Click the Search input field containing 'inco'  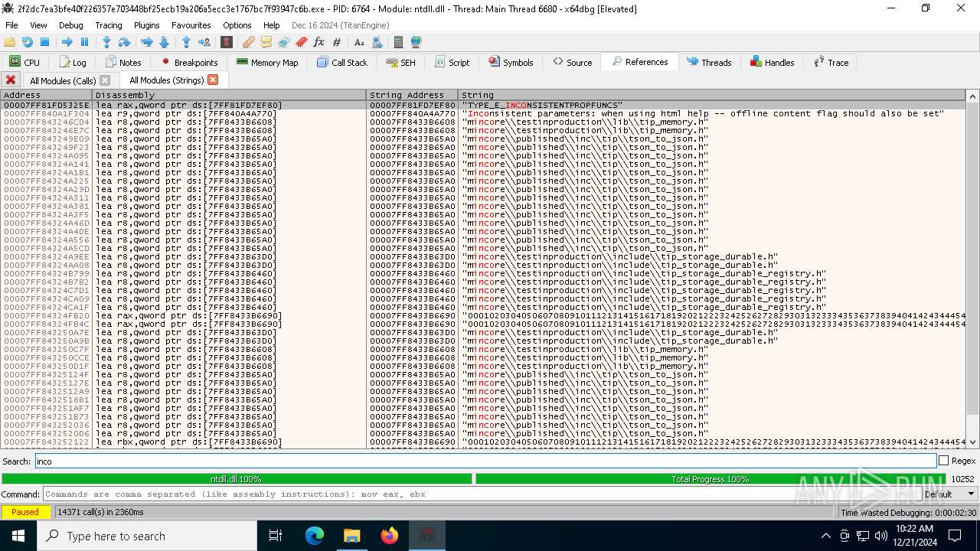pyautogui.click(x=485, y=461)
